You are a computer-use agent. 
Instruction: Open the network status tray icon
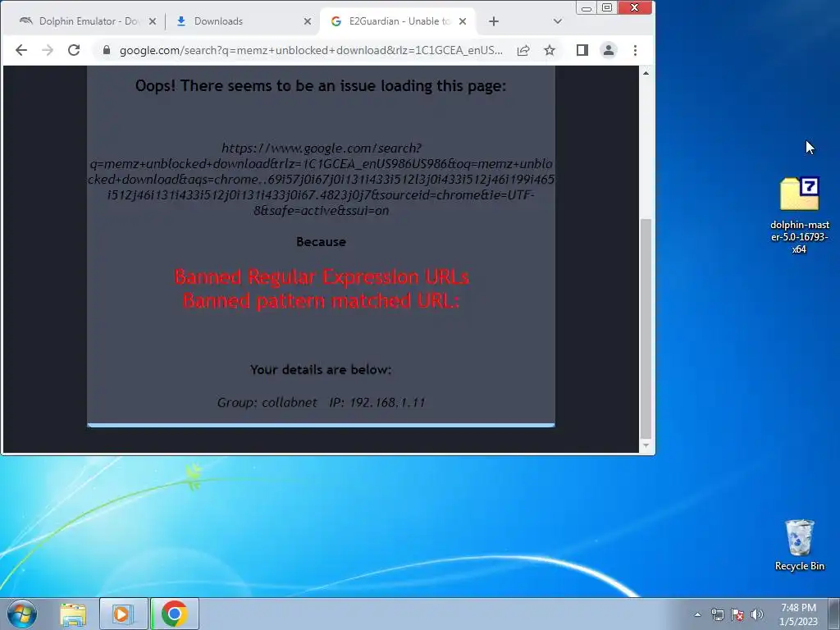717,614
